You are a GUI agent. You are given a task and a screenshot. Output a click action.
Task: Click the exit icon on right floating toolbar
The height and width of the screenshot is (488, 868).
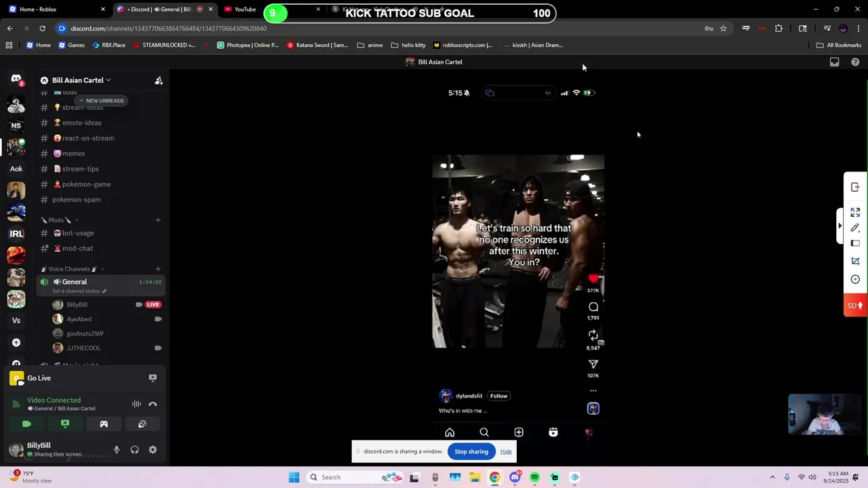pos(855,187)
